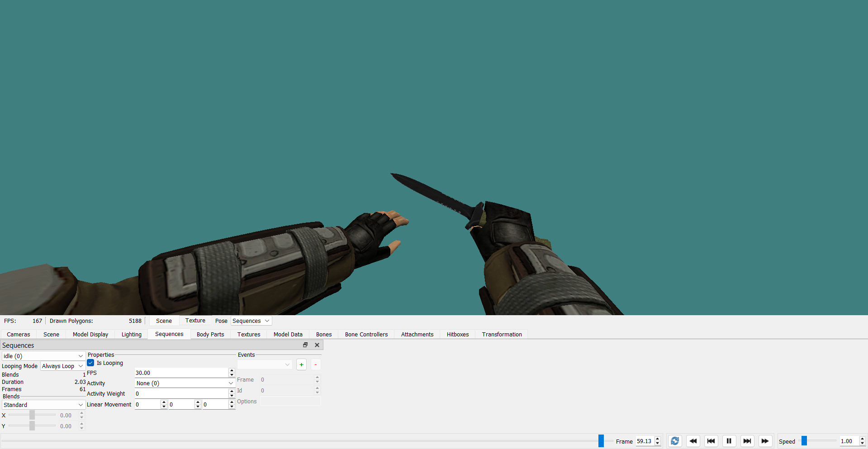This screenshot has width=868, height=449.
Task: Add a new event with the plus icon
Action: 301,364
